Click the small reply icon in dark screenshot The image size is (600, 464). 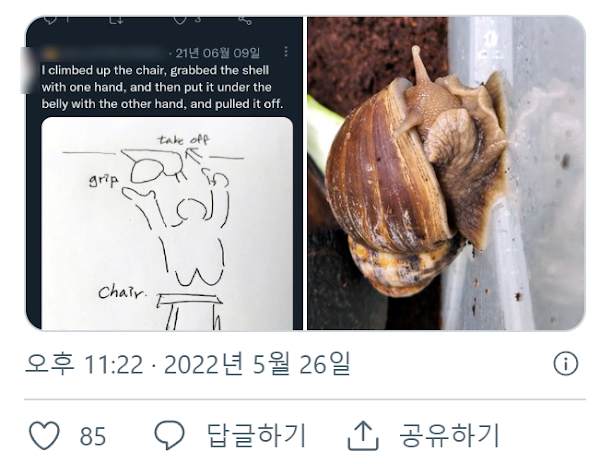(50, 18)
